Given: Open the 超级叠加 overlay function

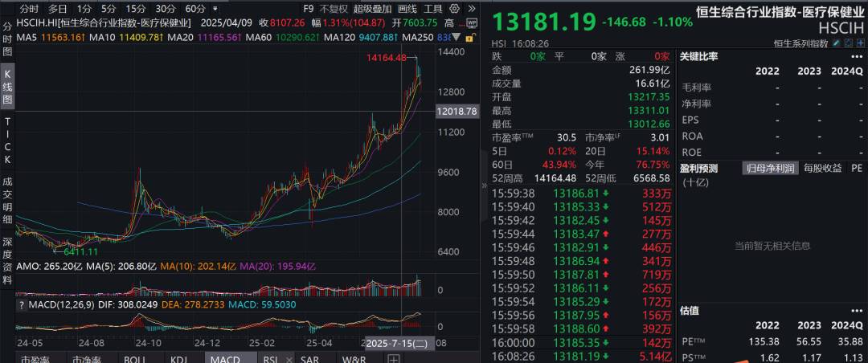Looking at the screenshot, I should tap(372, 9).
